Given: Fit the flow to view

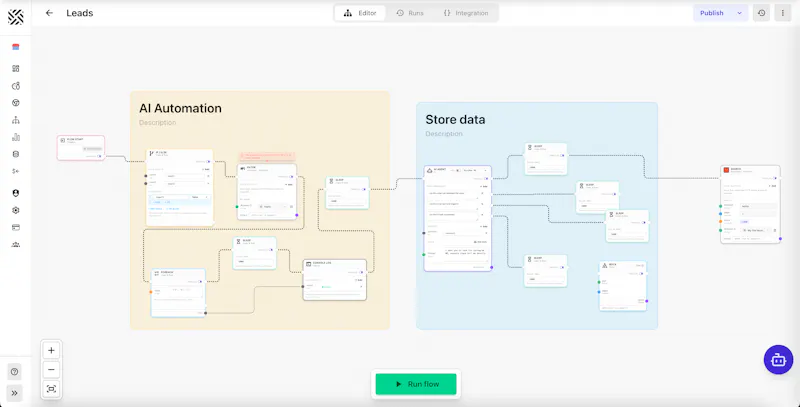Looking at the screenshot, I should click(51, 389).
